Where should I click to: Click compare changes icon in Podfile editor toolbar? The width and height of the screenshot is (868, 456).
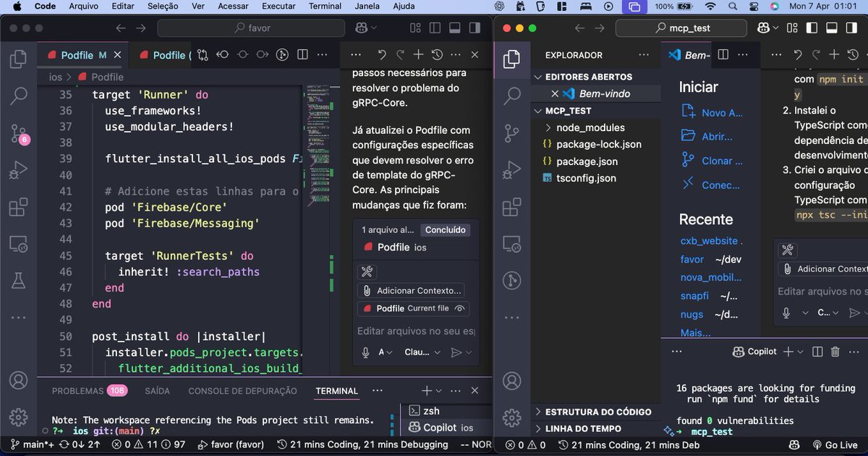click(203, 55)
